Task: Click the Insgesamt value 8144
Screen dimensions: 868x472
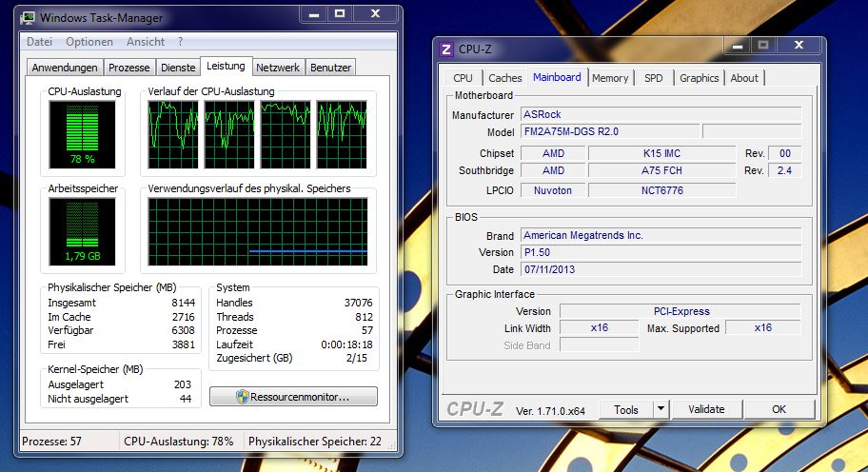Action: (184, 303)
